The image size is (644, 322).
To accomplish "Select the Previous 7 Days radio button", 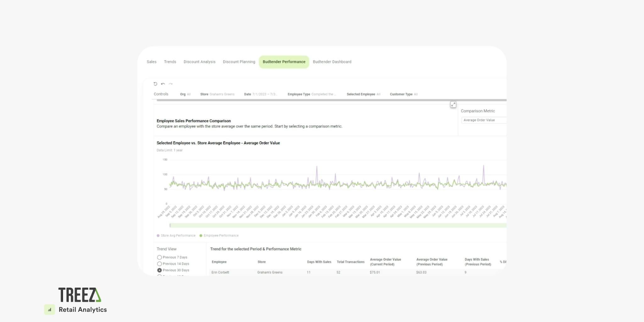I will coord(159,257).
